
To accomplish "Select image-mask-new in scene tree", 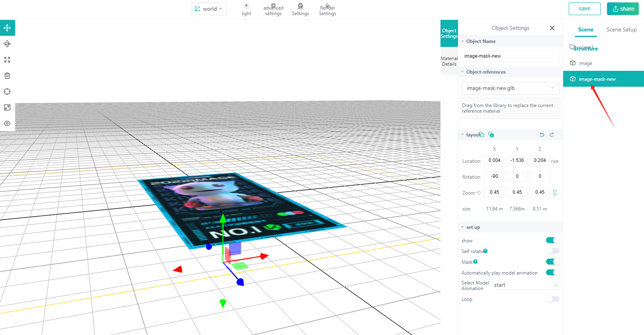I will coord(603,79).
